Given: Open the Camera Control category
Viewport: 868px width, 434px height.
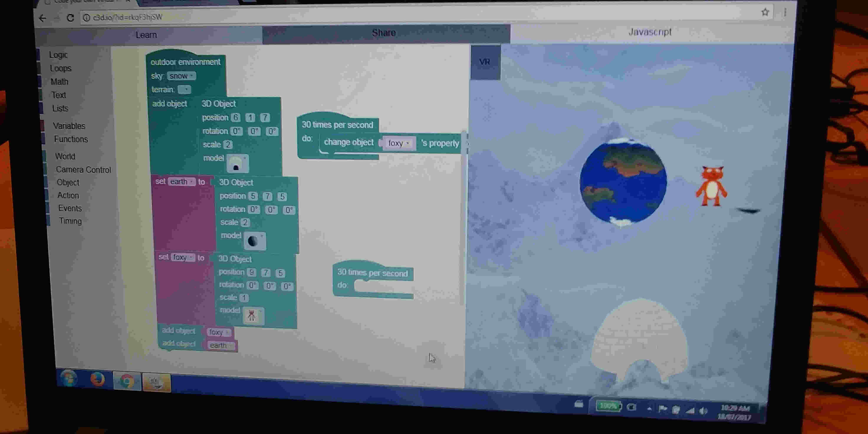Looking at the screenshot, I should 84,169.
